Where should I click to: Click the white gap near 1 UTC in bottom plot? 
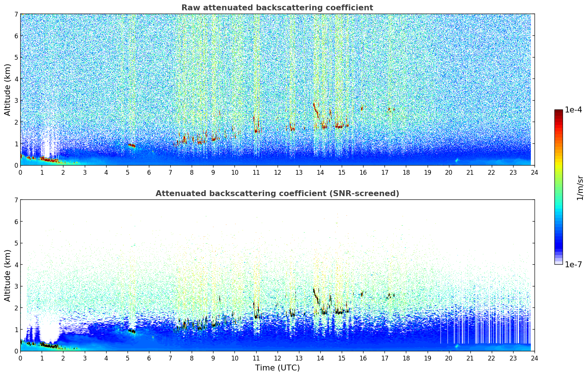click(x=49, y=330)
